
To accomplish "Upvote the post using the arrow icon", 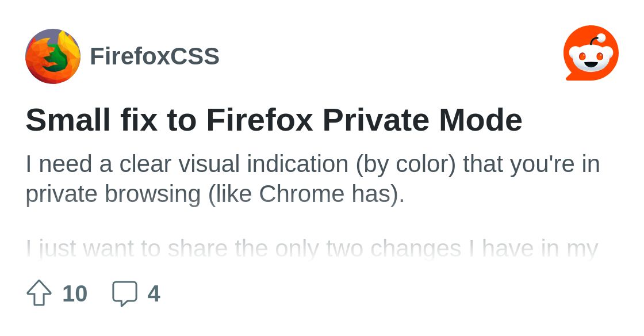I will pyautogui.click(x=39, y=293).
